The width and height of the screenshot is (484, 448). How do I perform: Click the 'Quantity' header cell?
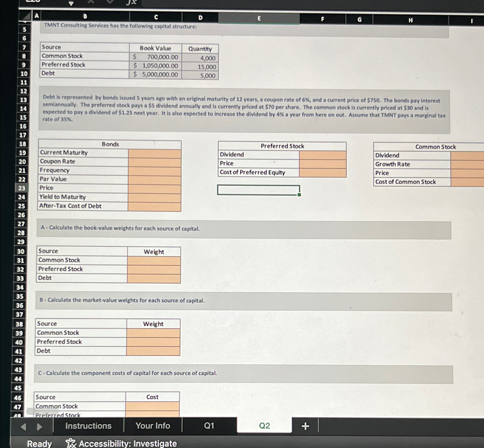200,49
